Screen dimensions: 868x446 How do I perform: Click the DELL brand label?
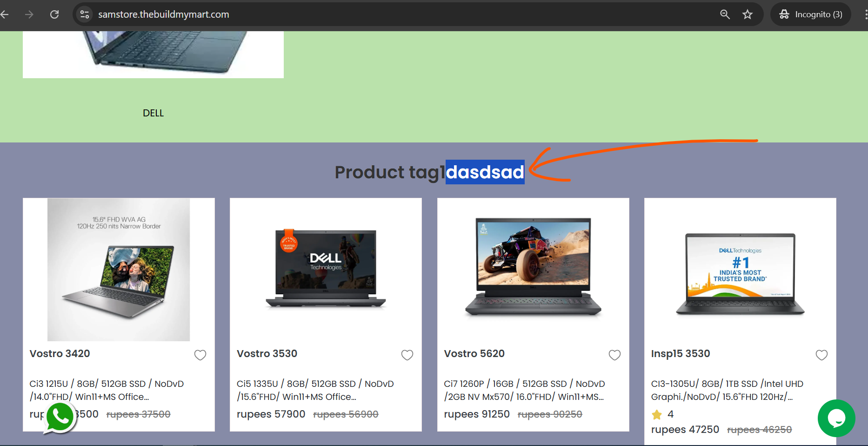point(153,113)
